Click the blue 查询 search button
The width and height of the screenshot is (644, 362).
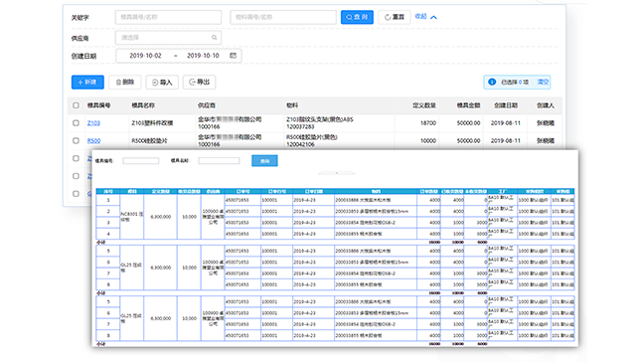pos(357,17)
